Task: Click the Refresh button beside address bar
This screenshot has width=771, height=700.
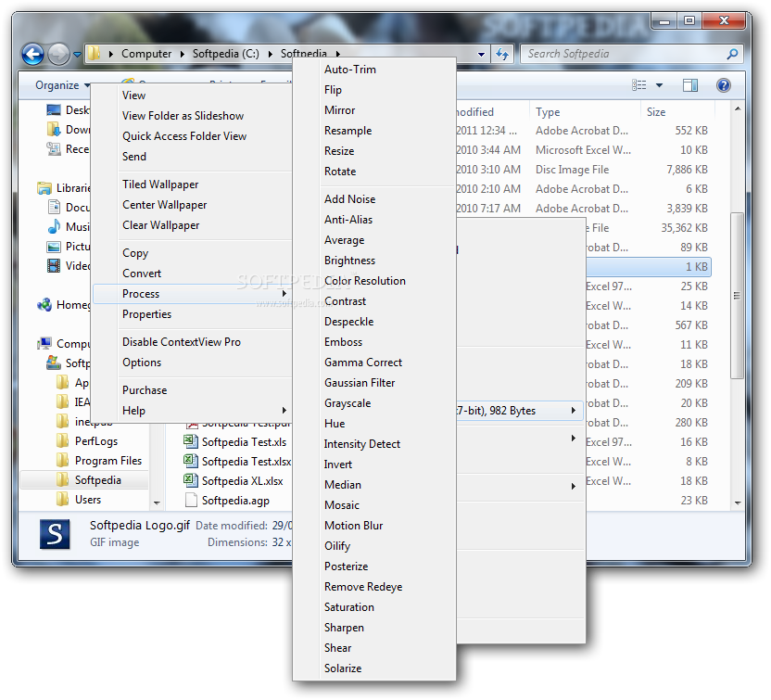Action: [502, 54]
